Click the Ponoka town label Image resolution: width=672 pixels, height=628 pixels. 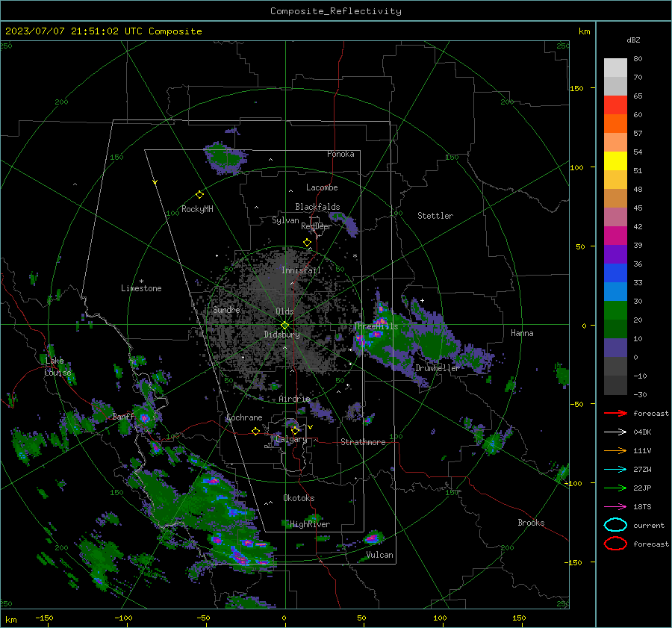pyautogui.click(x=340, y=154)
